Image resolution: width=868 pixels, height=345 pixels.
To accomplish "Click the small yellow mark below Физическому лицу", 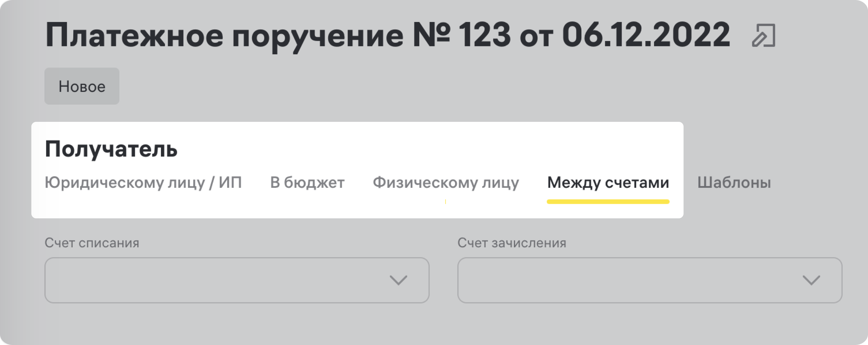I will 445,202.
